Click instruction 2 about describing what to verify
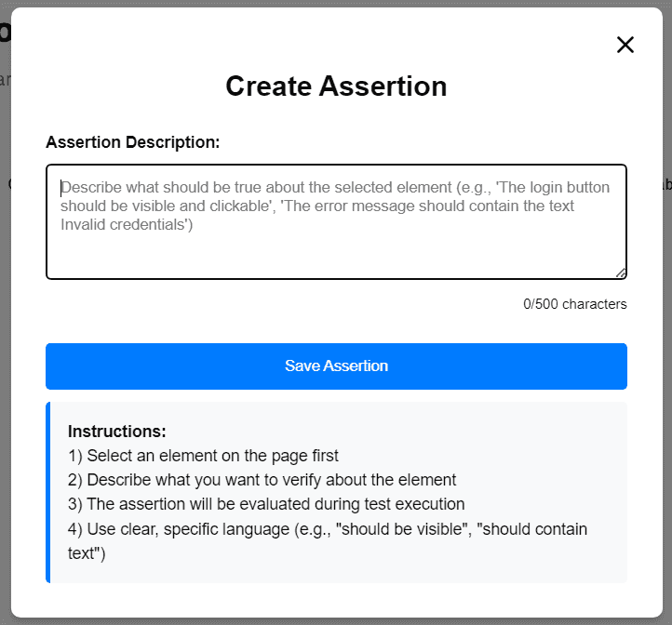This screenshot has width=672, height=625. (x=262, y=480)
